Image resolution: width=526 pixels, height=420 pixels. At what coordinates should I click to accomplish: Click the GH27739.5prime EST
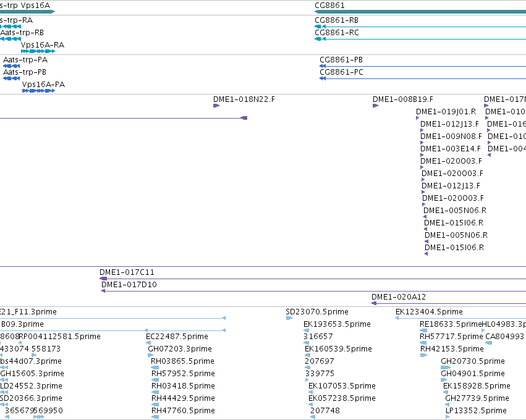[448, 405]
